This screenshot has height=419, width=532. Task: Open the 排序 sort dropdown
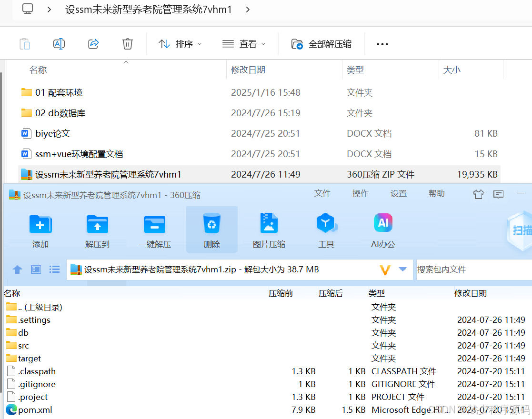(180, 44)
